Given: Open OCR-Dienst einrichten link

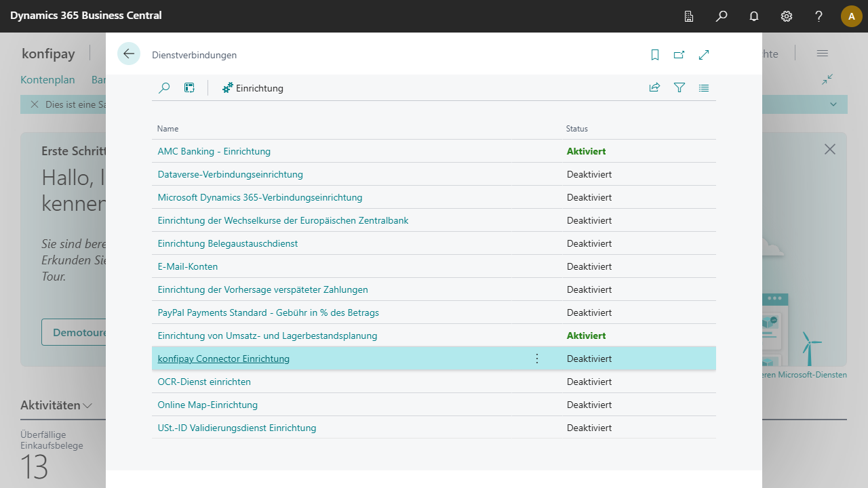Looking at the screenshot, I should point(204,382).
